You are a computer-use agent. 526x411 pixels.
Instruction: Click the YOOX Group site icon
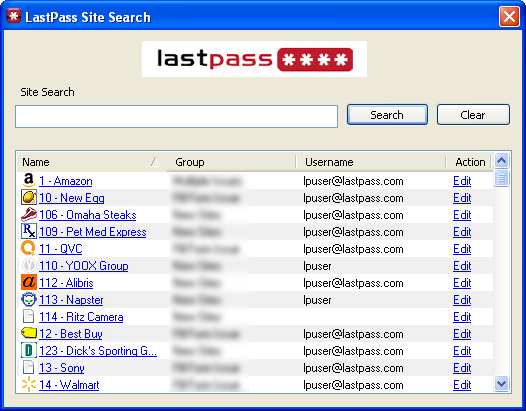pyautogui.click(x=29, y=265)
